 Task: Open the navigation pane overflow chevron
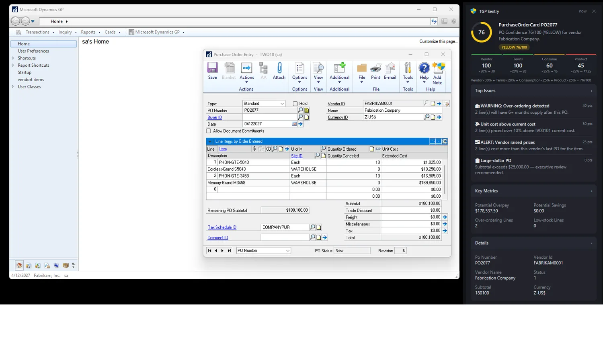coord(73,266)
